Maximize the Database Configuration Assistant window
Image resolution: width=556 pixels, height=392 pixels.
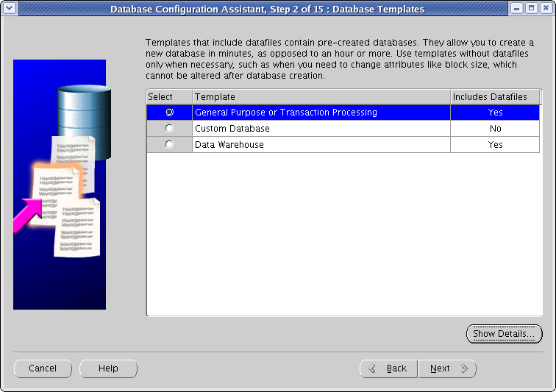pyautogui.click(x=531, y=8)
